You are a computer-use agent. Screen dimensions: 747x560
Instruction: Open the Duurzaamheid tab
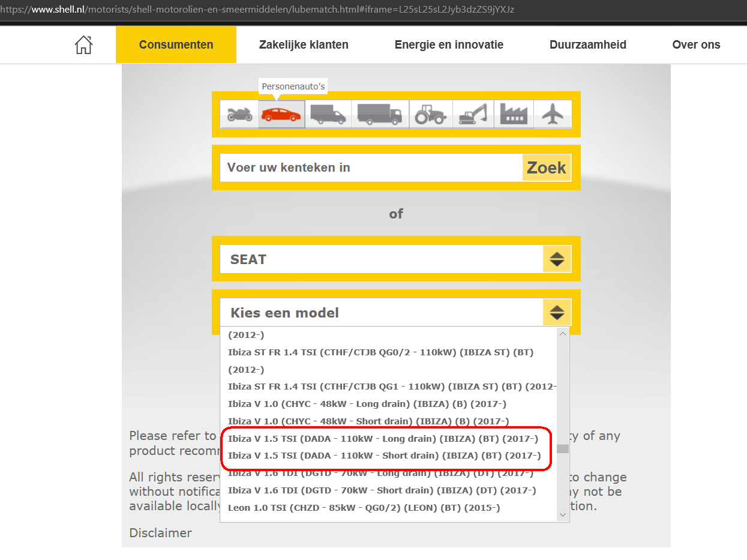pos(588,44)
